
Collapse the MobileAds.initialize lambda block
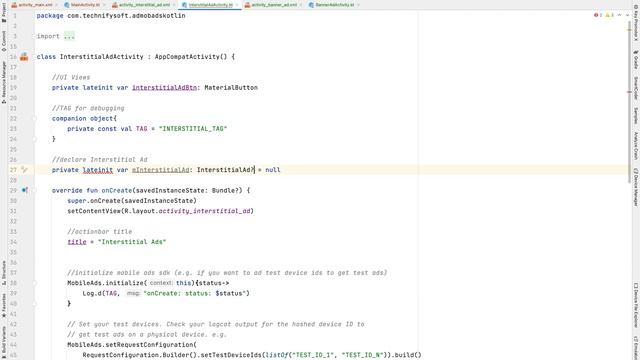(35, 283)
